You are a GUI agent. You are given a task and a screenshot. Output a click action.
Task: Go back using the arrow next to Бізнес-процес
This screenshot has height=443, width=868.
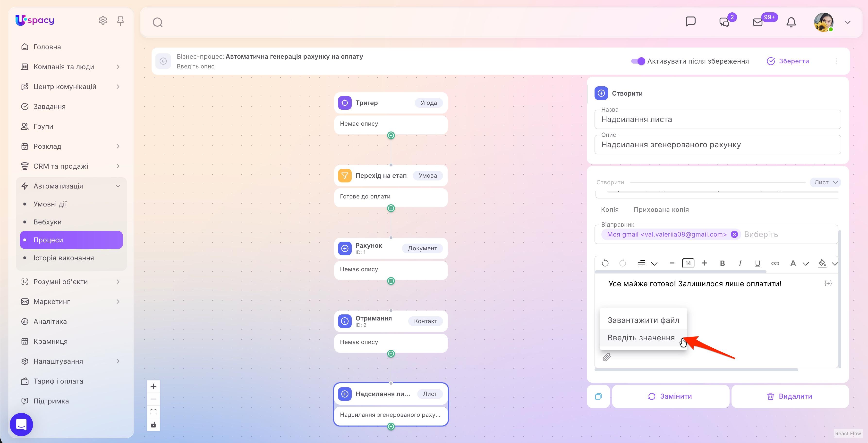163,61
